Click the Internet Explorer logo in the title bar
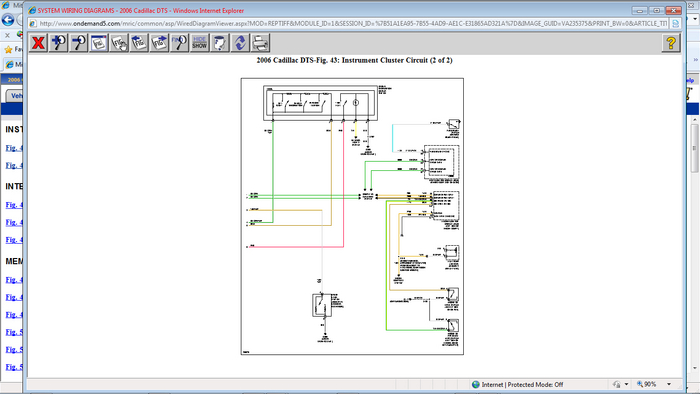Screen dimensions: 700x394 coord(32,10)
